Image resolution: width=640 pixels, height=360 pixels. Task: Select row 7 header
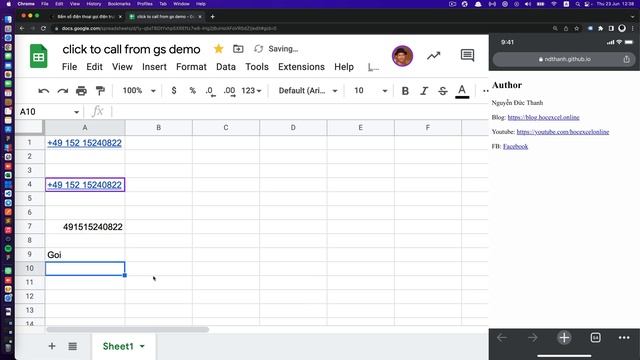pyautogui.click(x=29, y=227)
